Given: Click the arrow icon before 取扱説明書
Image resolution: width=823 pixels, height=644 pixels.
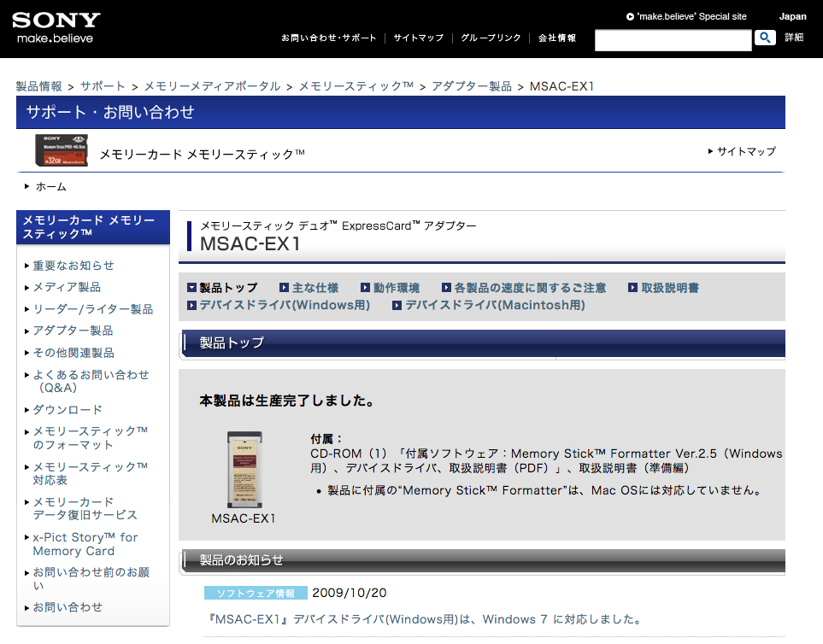Looking at the screenshot, I should 633,288.
